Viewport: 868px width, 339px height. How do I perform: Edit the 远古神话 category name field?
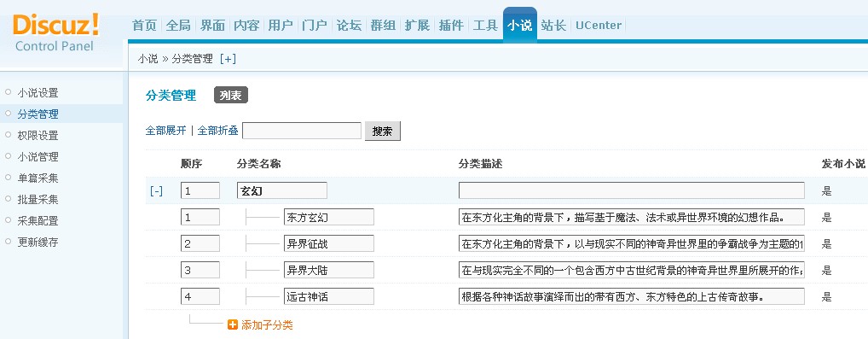pyautogui.click(x=329, y=297)
